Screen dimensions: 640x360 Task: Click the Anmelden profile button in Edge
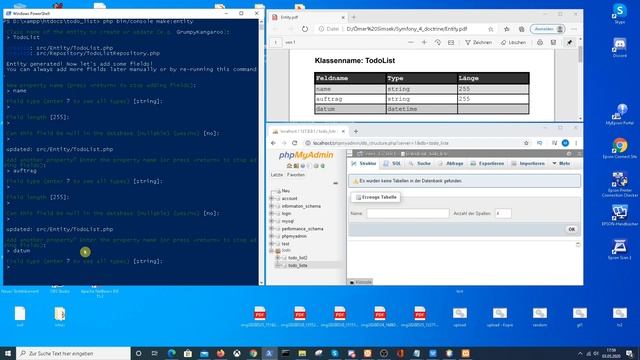point(548,29)
